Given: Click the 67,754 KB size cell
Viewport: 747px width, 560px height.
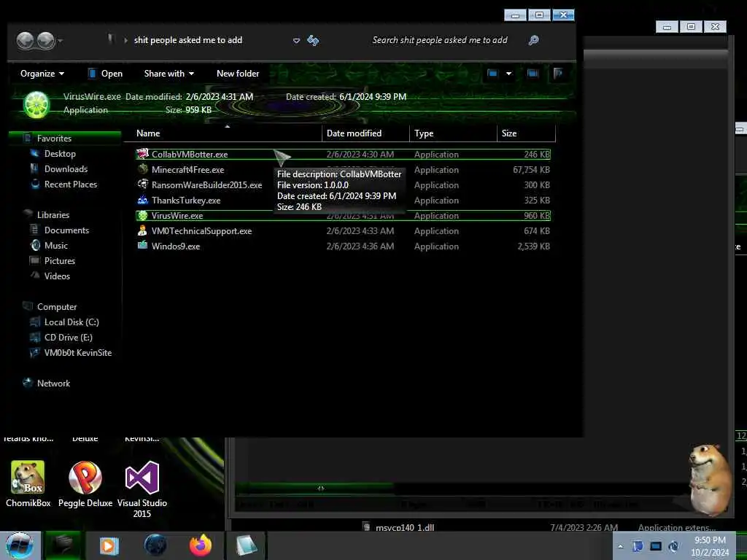Looking at the screenshot, I should coord(531,170).
